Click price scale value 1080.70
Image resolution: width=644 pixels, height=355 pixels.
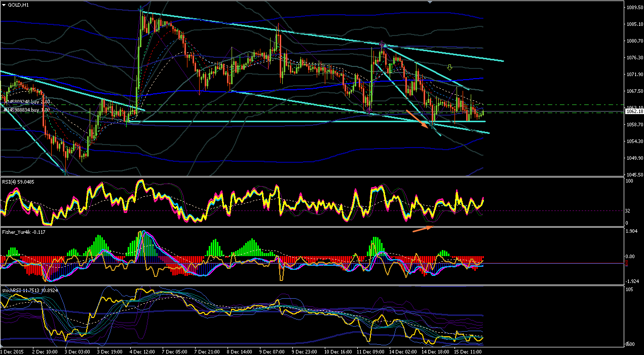(634, 41)
